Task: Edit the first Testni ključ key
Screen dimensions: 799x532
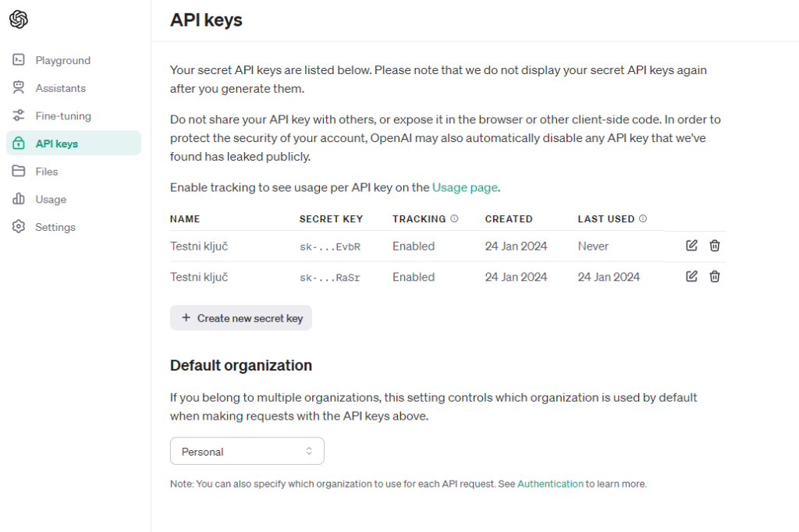Action: [691, 245]
